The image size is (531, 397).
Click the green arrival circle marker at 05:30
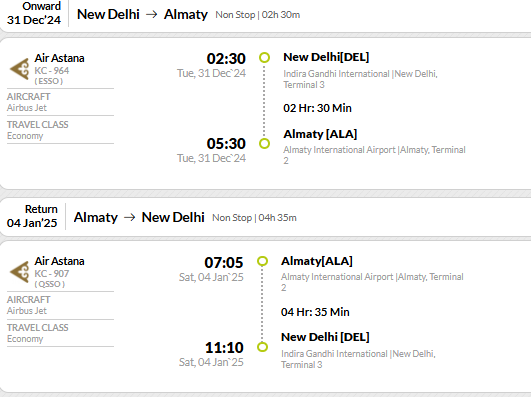(x=264, y=143)
